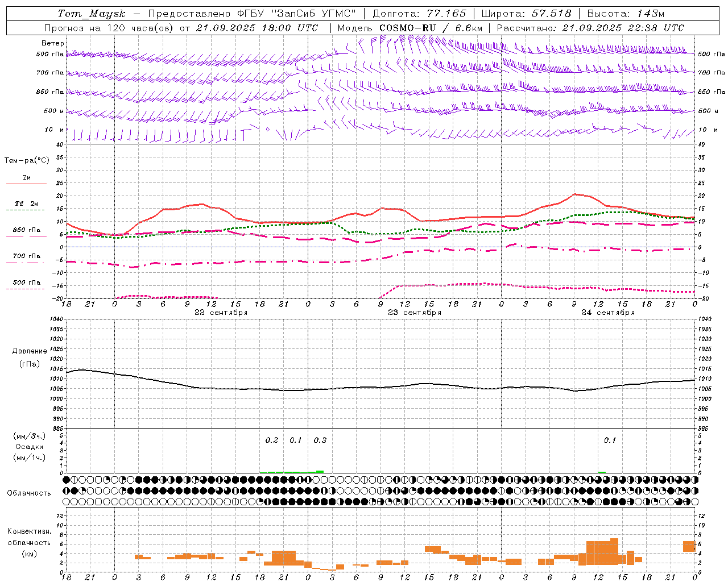Click 0.1 precipitation value on 24 сентября
Image resolution: width=728 pixels, height=582 pixels.
tap(610, 440)
